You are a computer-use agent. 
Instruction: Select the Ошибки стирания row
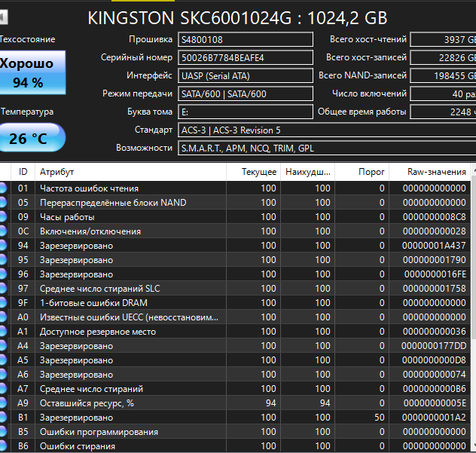[235, 446]
